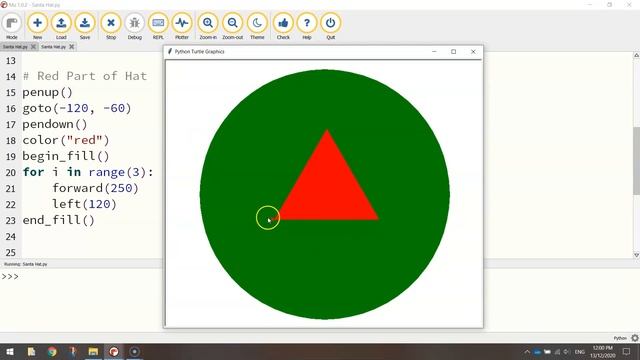640x360 pixels.
Task: Click the comment '# Red Part of Hat'
Action: tap(85, 76)
